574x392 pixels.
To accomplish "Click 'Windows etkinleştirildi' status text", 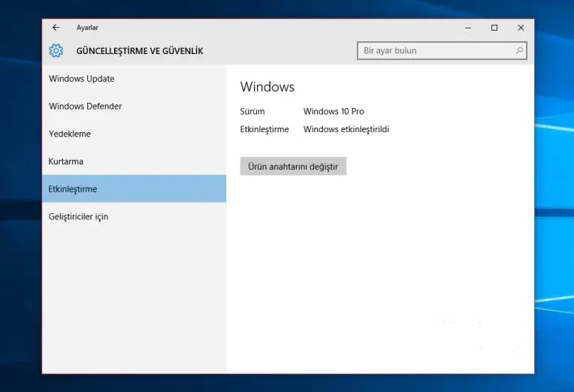I will coord(346,129).
